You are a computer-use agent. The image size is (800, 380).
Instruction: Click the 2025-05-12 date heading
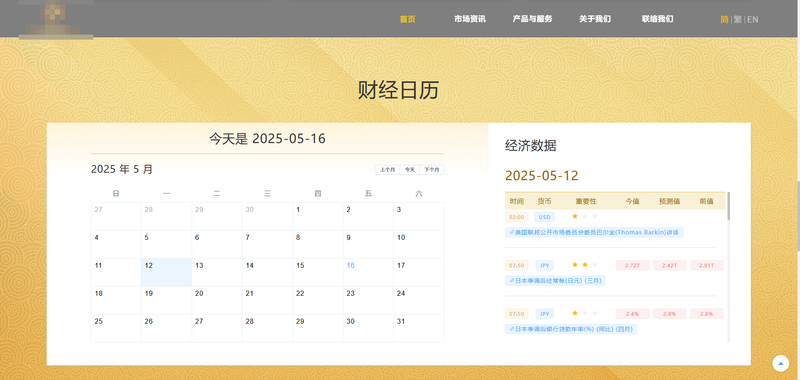coord(542,176)
